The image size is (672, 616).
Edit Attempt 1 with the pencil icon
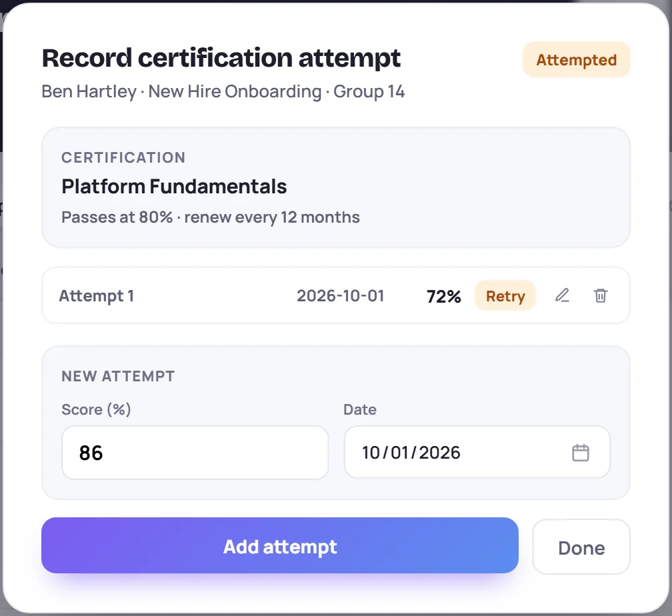tap(562, 295)
